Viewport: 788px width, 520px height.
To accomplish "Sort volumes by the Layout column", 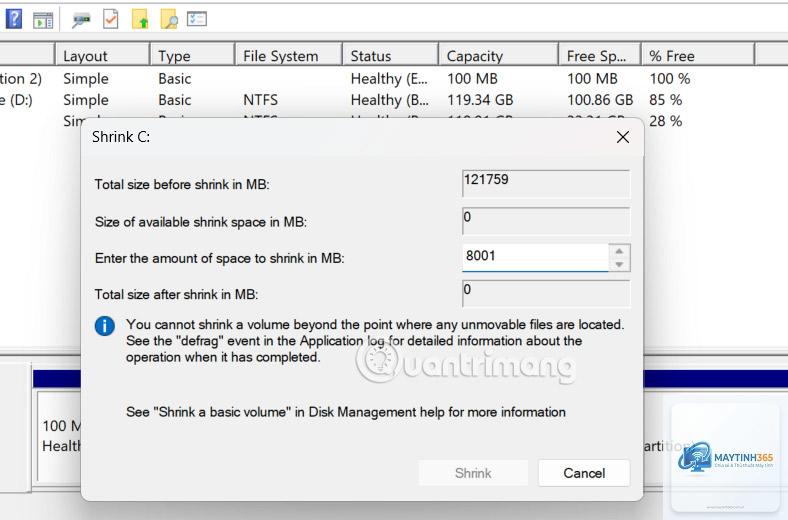I will coord(103,55).
